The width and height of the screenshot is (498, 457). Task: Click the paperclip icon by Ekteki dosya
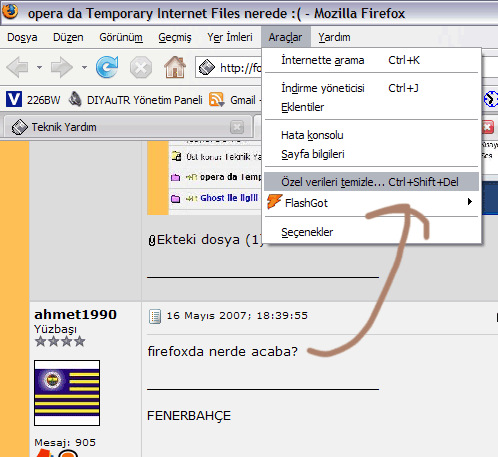pos(152,240)
